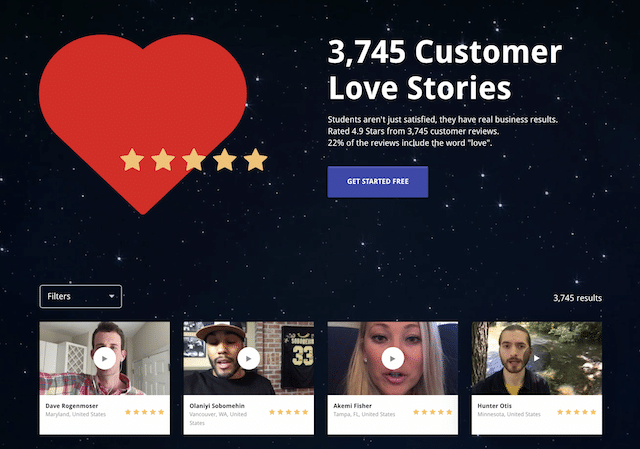Open the Filters dropdown
Image resolution: width=640 pixels, height=449 pixels.
pyautogui.click(x=81, y=296)
